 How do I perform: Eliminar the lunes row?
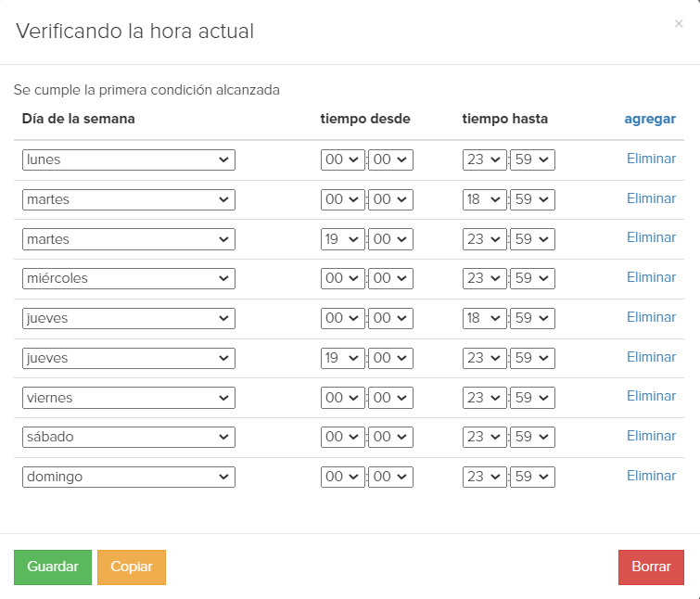tap(651, 159)
